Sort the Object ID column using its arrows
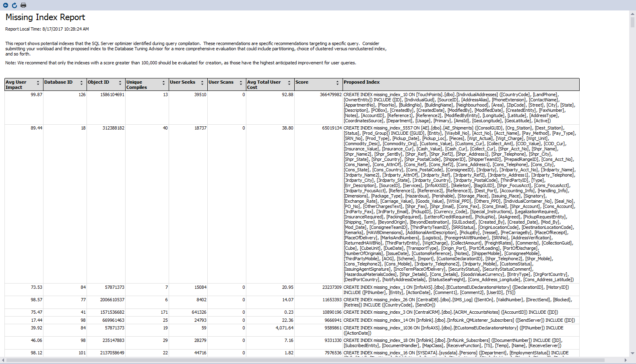The image size is (636, 364). [120, 83]
